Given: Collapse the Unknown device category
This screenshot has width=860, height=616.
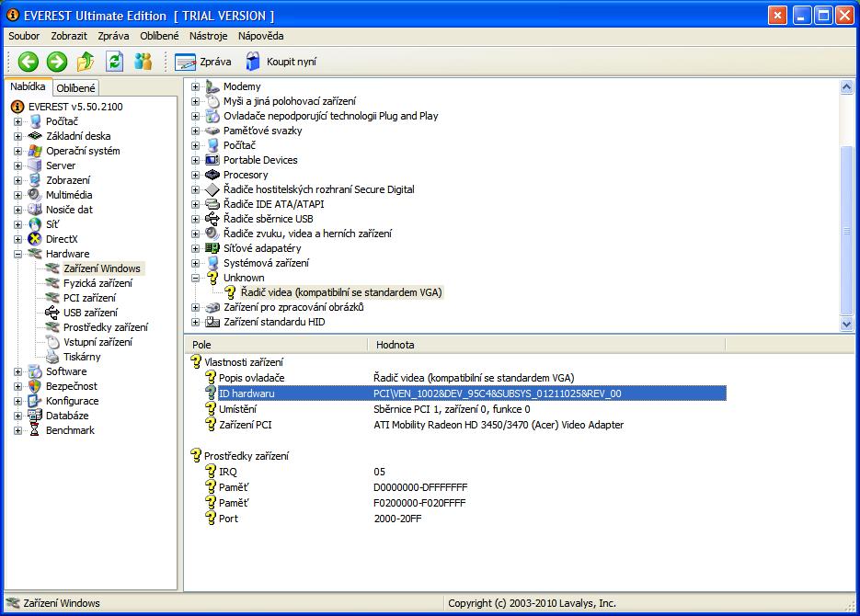Looking at the screenshot, I should click(195, 278).
